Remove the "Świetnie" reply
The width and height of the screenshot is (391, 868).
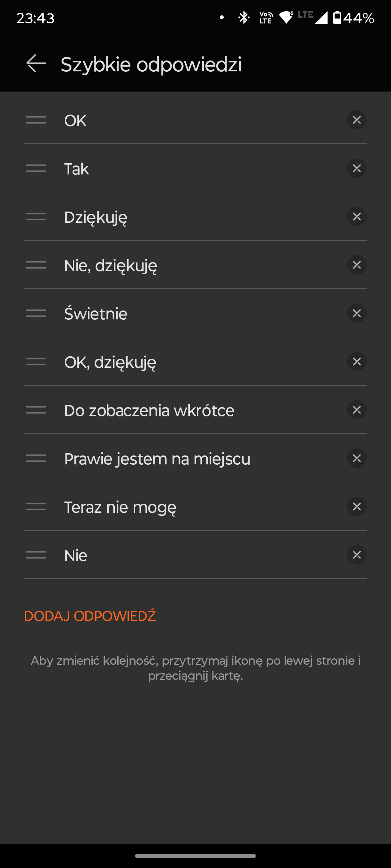coord(357,313)
